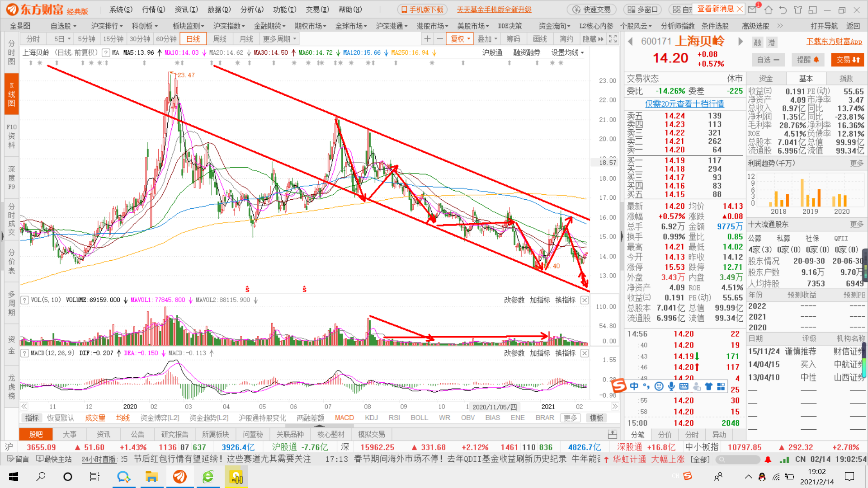The height and width of the screenshot is (488, 868).
Task: Click the fullscreen chart expand icon
Action: [613, 39]
